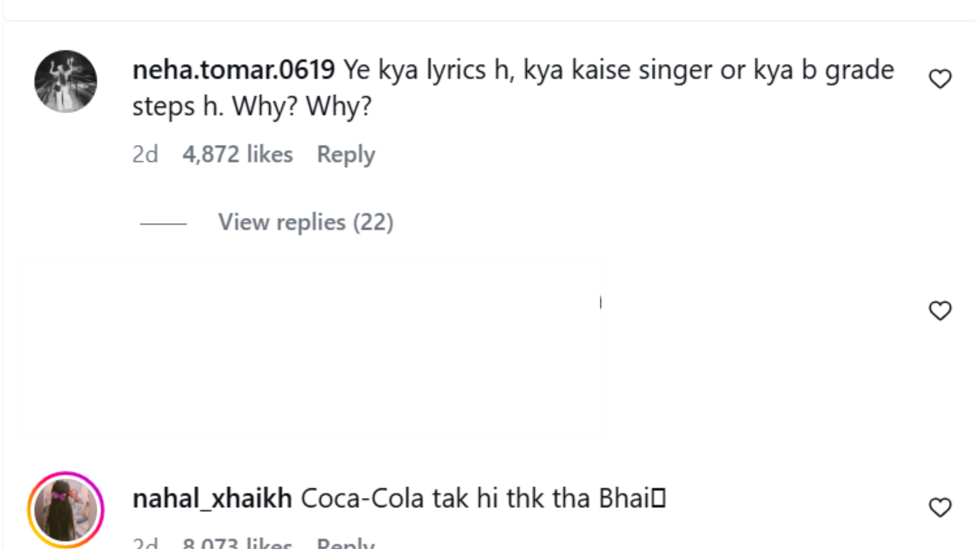Go to nahal_xhaikh's profile via username
Image resolution: width=980 pixels, height=551 pixels.
pyautogui.click(x=212, y=498)
